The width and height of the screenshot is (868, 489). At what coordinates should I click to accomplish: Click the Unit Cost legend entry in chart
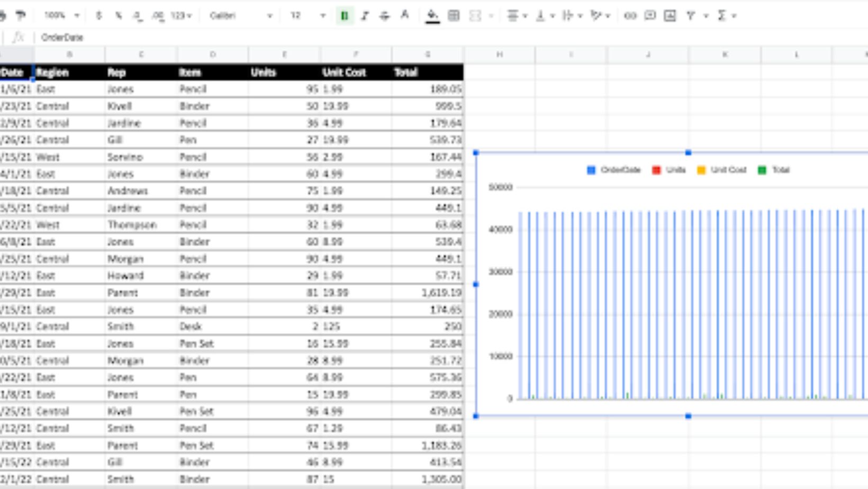722,170
